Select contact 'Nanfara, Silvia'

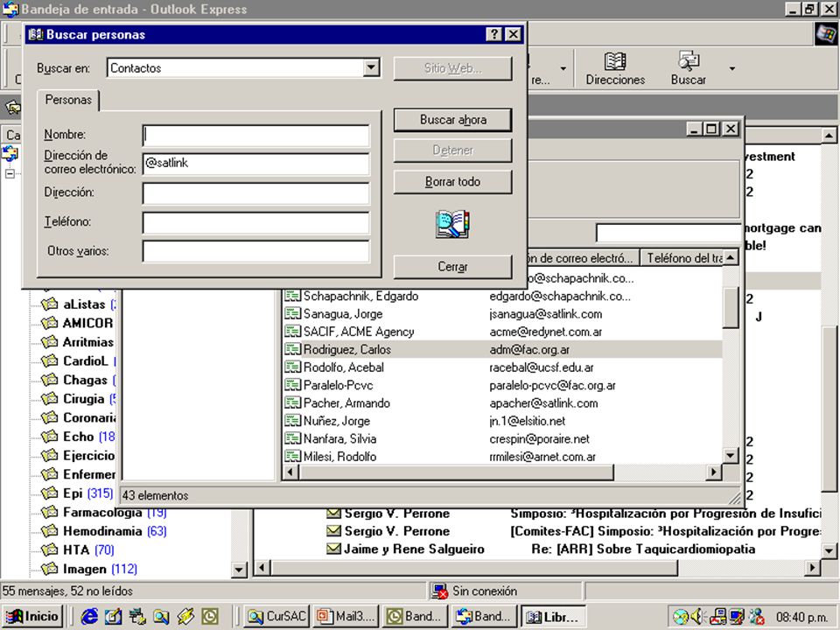click(x=339, y=438)
